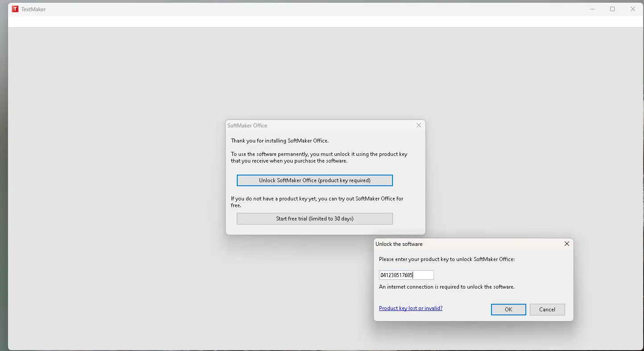Minimize the TextMaker window
Image resolution: width=644 pixels, height=351 pixels.
pos(592,9)
